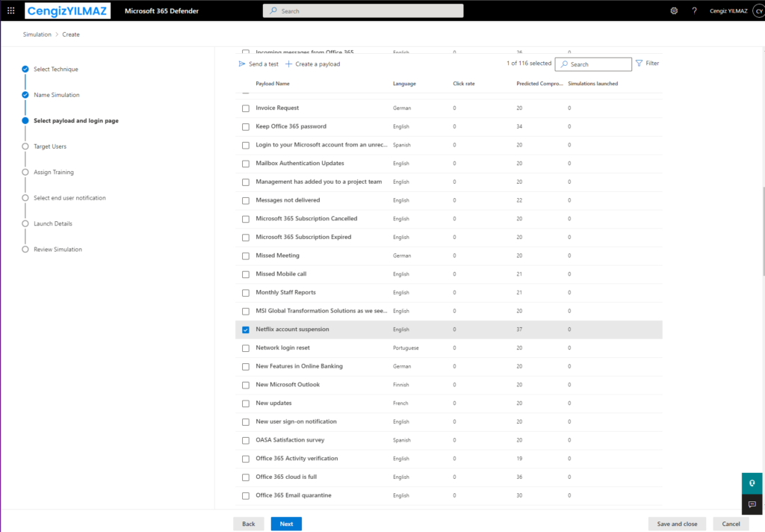Sort by the Language column header
Image resolution: width=765 pixels, height=532 pixels.
[x=404, y=84]
